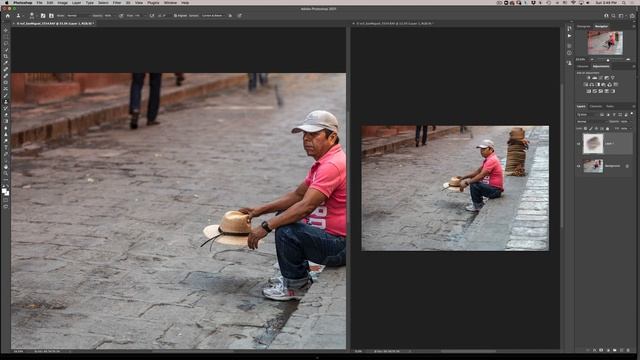
Task: Select the Zoom tool
Action: 6,173
